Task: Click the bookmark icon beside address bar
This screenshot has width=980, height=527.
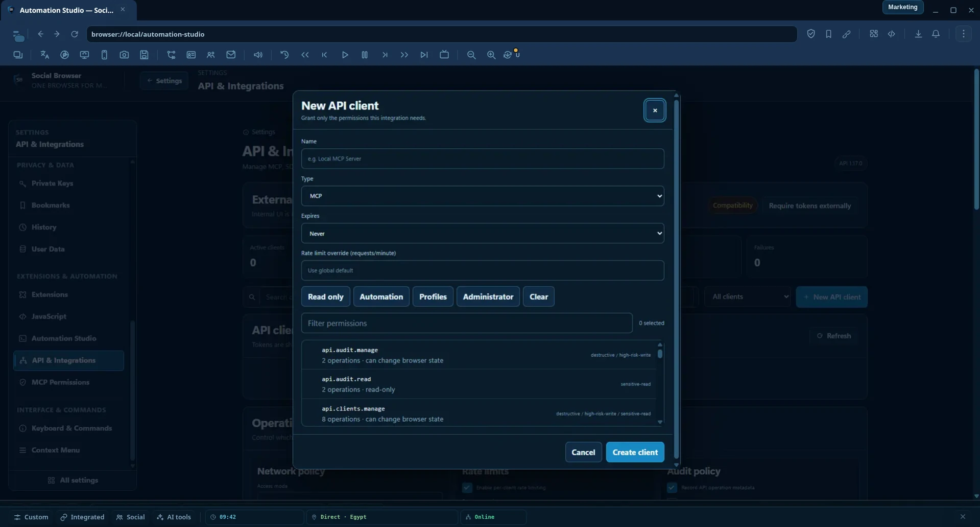Action: [828, 34]
